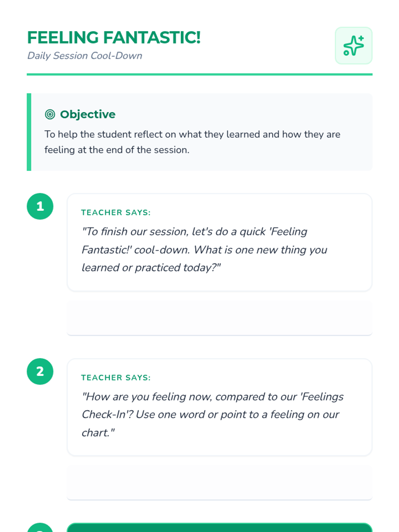399x532 pixels.
Task: Click the answer field under step 2
Action: pos(219,483)
